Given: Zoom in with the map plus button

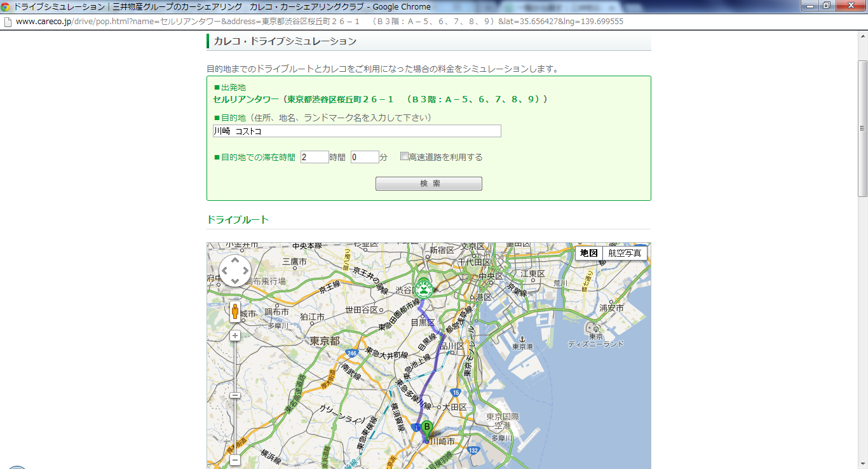Looking at the screenshot, I should [x=235, y=336].
